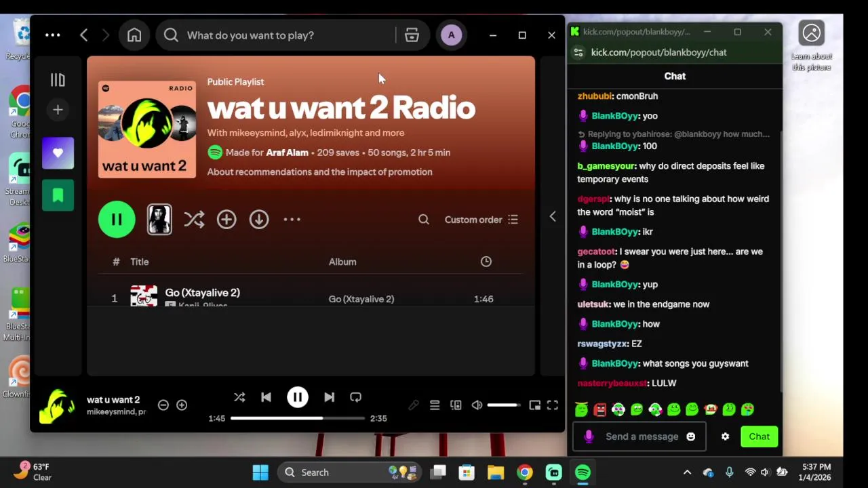The height and width of the screenshot is (488, 868).
Task: Skip to the previous track
Action: pyautogui.click(x=266, y=397)
